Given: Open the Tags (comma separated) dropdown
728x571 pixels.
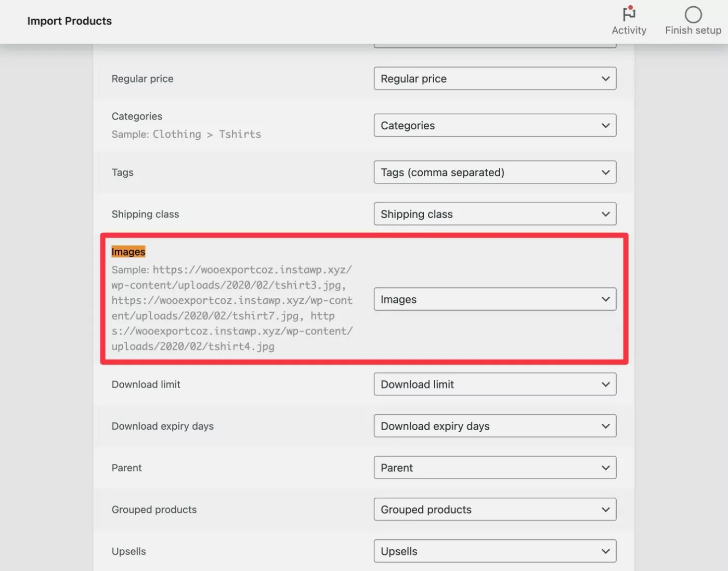Looking at the screenshot, I should (495, 172).
